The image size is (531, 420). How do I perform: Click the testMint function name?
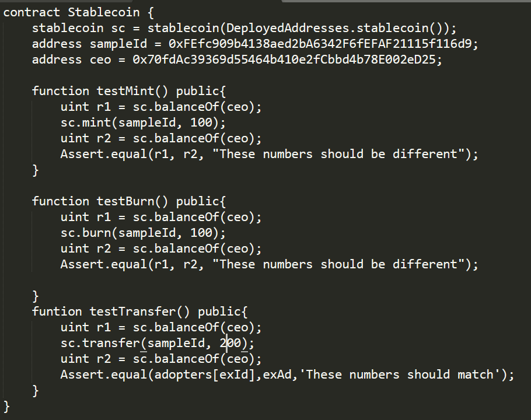click(125, 91)
